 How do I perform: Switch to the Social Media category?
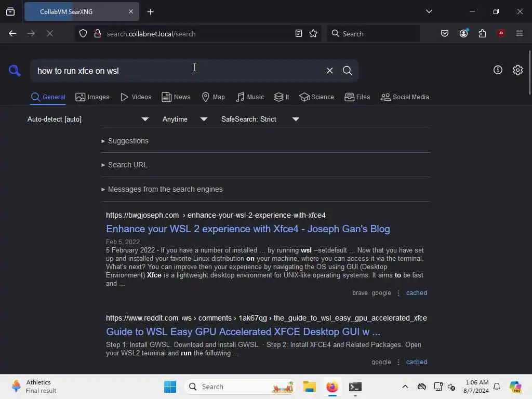(x=405, y=97)
